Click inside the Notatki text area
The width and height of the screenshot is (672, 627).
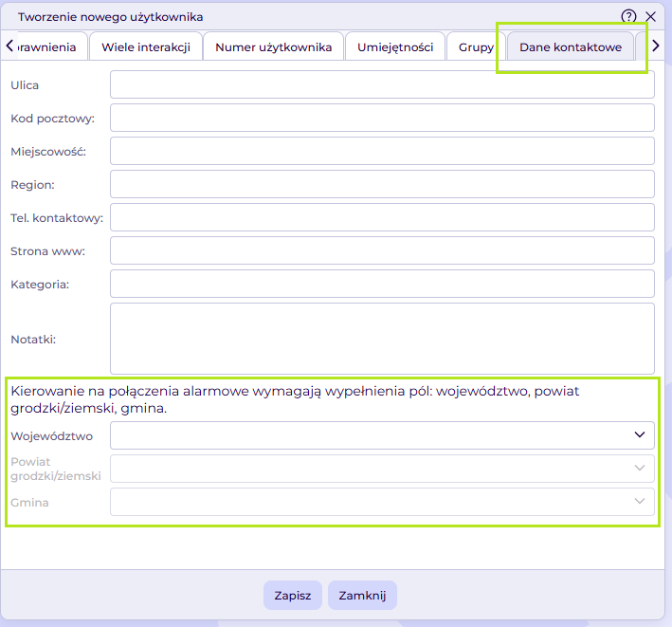click(382, 339)
